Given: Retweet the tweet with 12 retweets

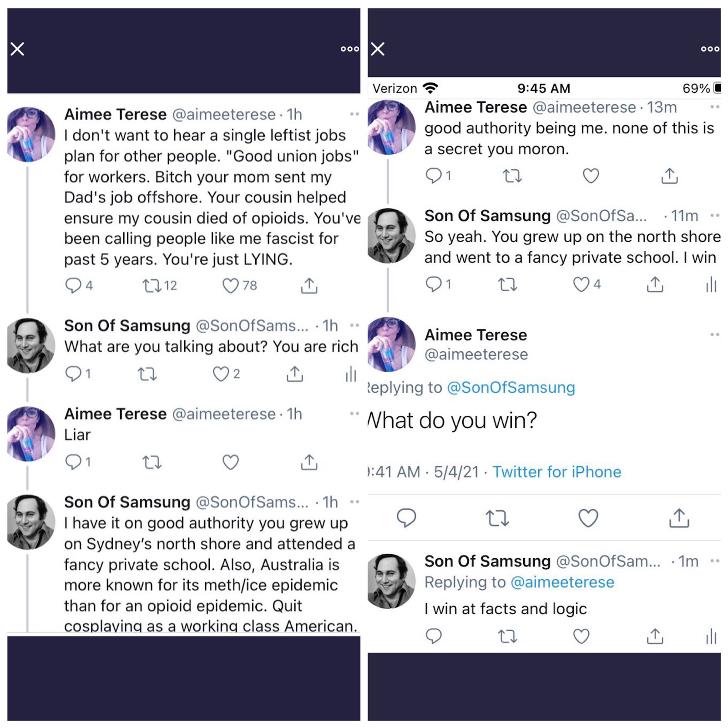Looking at the screenshot, I should pos(152,286).
